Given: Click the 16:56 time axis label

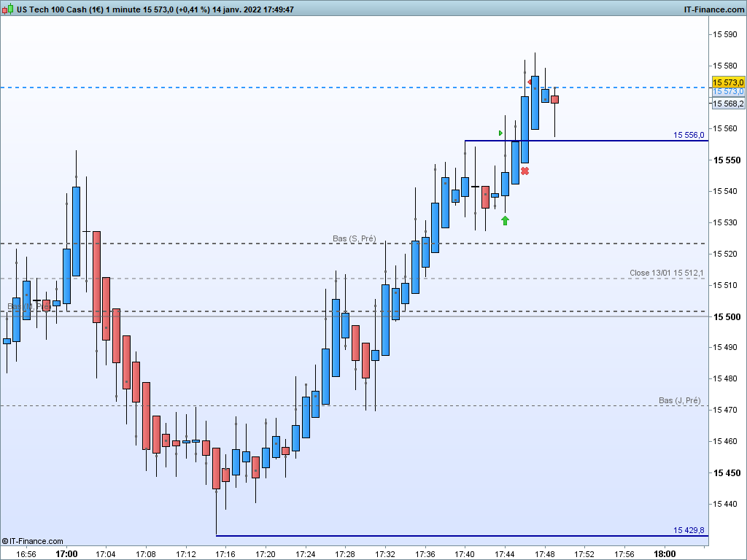Looking at the screenshot, I should [x=26, y=554].
